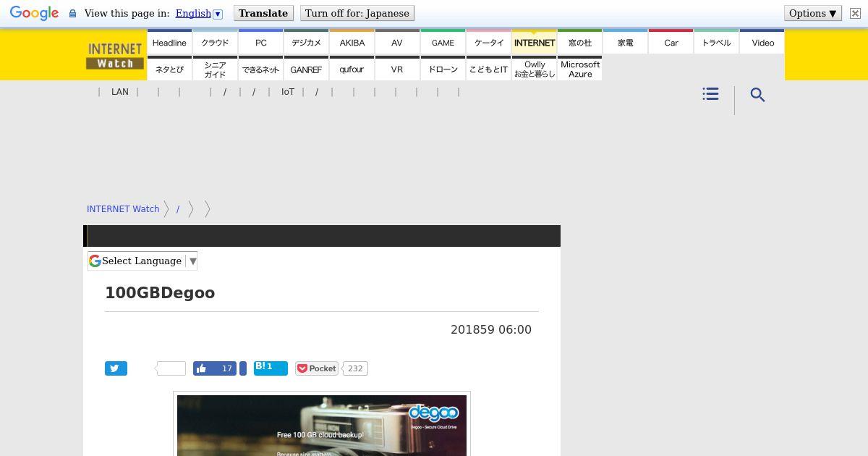Open the Microsoft Azure tab

[x=579, y=69]
